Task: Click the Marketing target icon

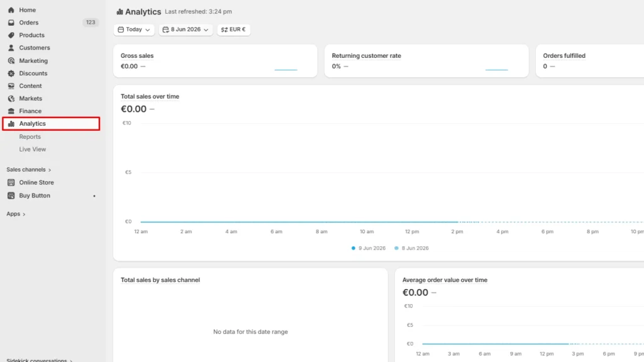Action: pyautogui.click(x=11, y=61)
